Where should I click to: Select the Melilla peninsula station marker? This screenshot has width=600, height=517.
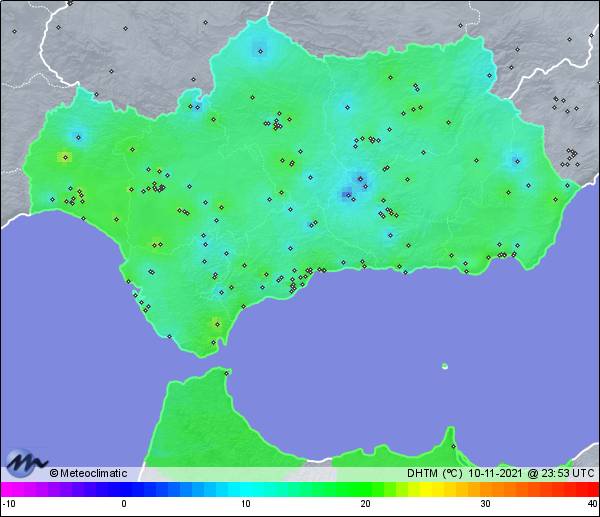[453, 446]
